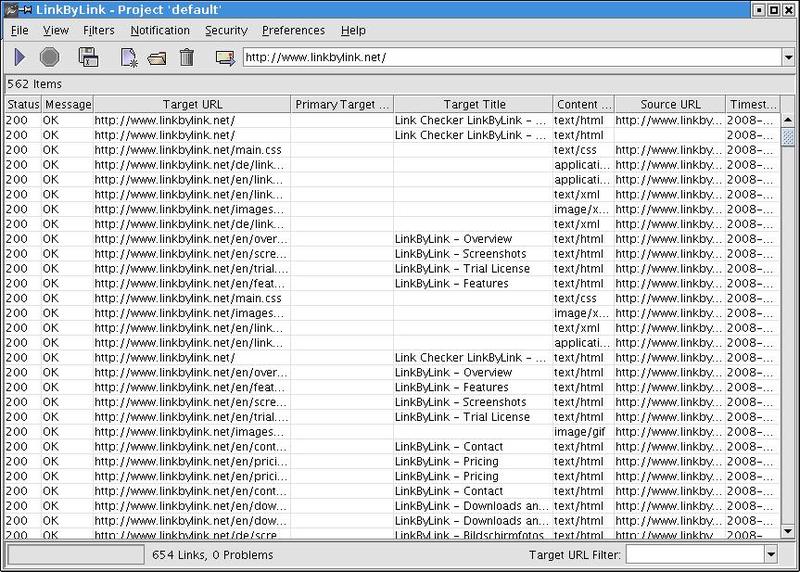Expand the URL address dropdown arrow
Screen dimensions: 800x572
[788, 57]
